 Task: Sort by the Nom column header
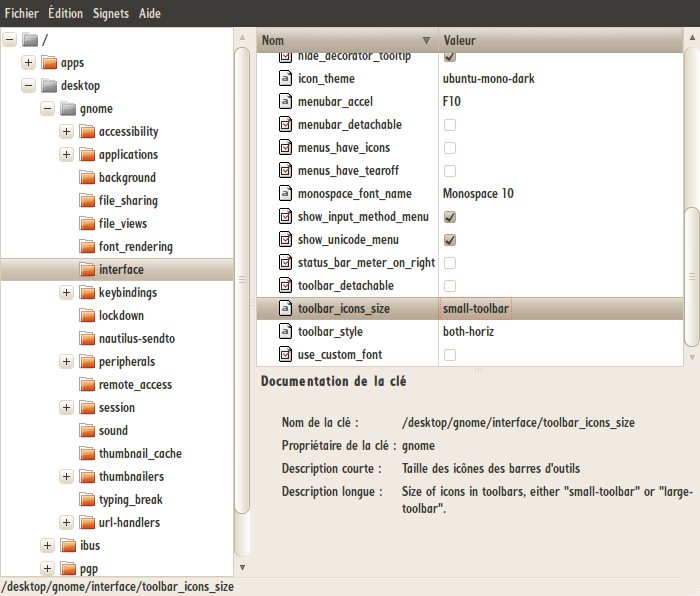347,41
